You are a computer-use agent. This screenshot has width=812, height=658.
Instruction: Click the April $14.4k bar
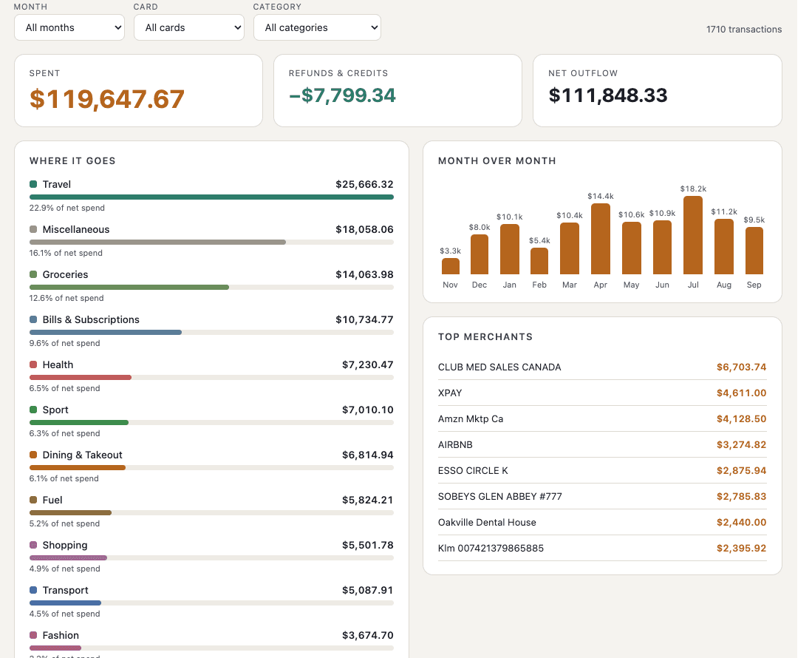click(x=601, y=239)
